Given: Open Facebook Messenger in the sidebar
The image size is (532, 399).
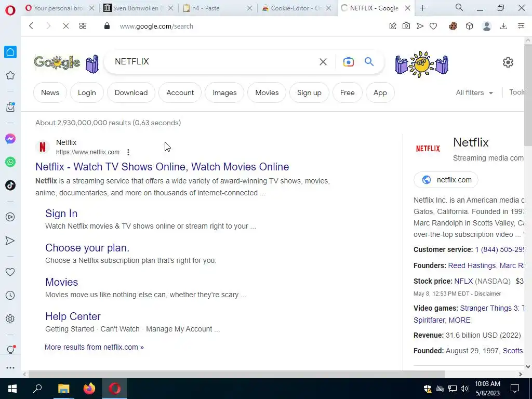Looking at the screenshot, I should [10, 139].
